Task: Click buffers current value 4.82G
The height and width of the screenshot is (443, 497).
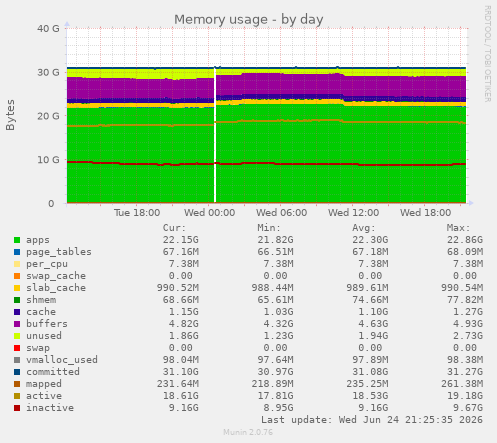Action: pos(184,324)
